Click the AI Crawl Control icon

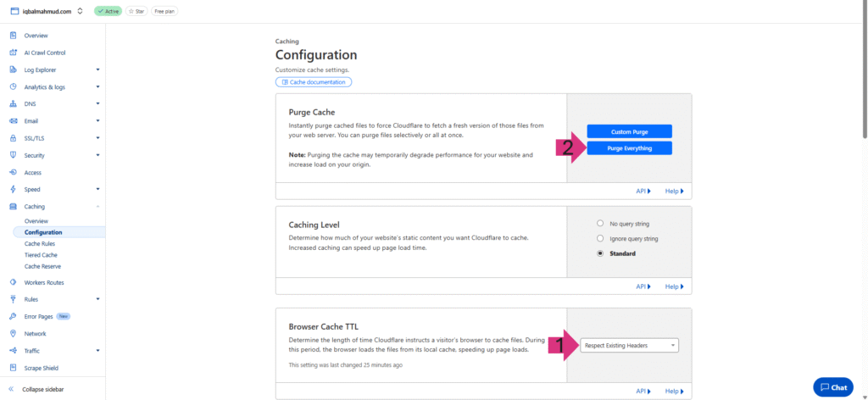(14, 53)
